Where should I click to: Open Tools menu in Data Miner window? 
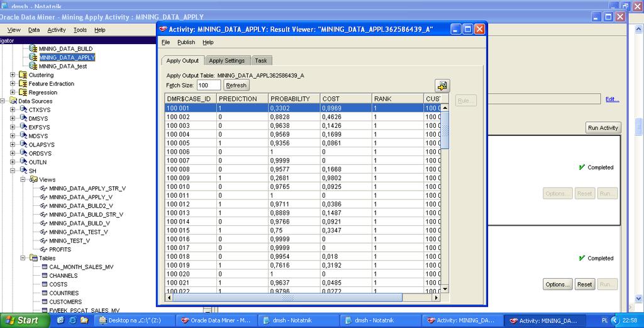[80, 30]
